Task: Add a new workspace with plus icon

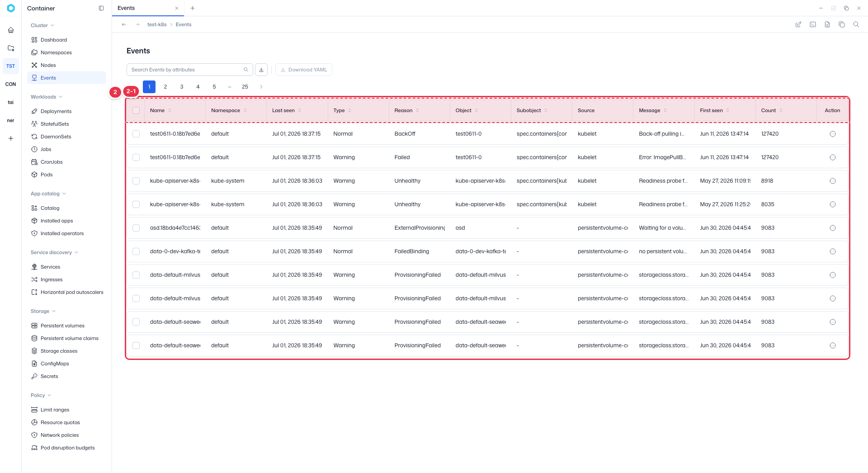Action: [x=11, y=138]
